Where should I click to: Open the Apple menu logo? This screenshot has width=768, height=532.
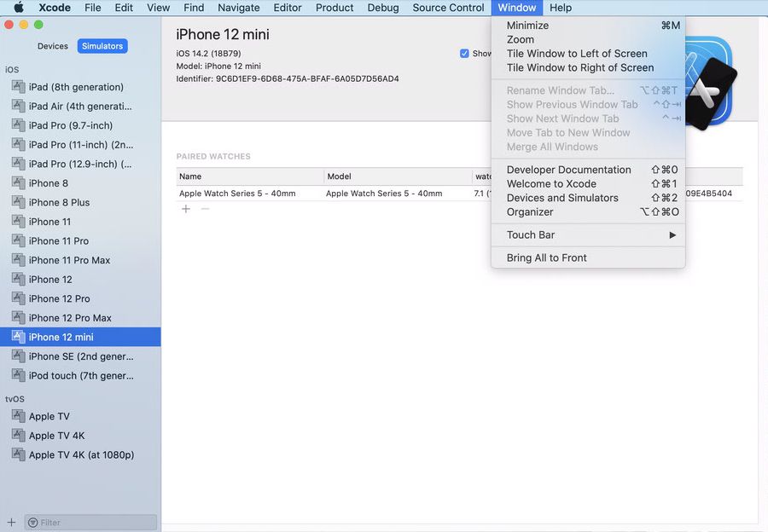[x=19, y=8]
